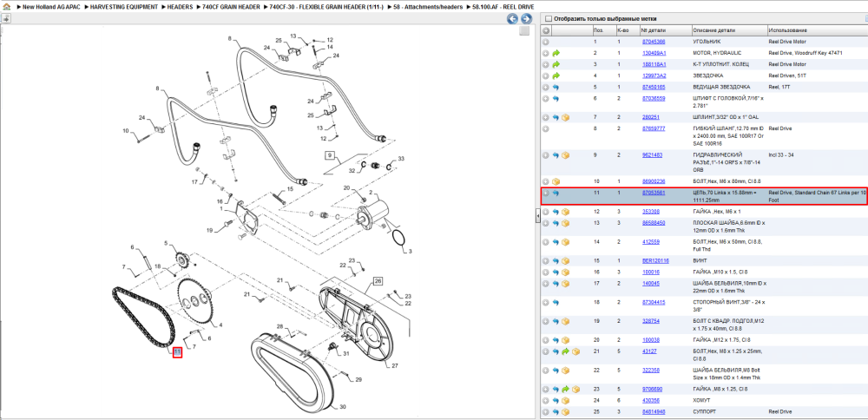Expand row of part 86588450 with plus
The width and height of the screenshot is (868, 420).
[546, 223]
